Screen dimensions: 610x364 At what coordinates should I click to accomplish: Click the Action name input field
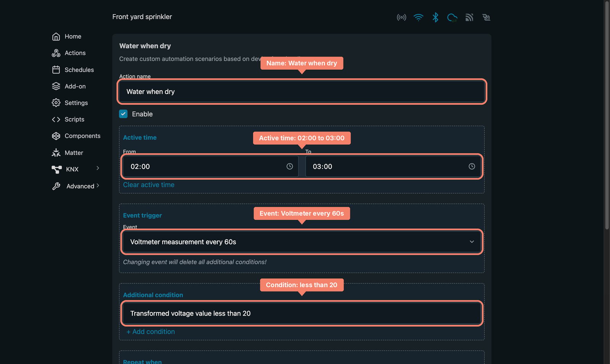(x=302, y=92)
